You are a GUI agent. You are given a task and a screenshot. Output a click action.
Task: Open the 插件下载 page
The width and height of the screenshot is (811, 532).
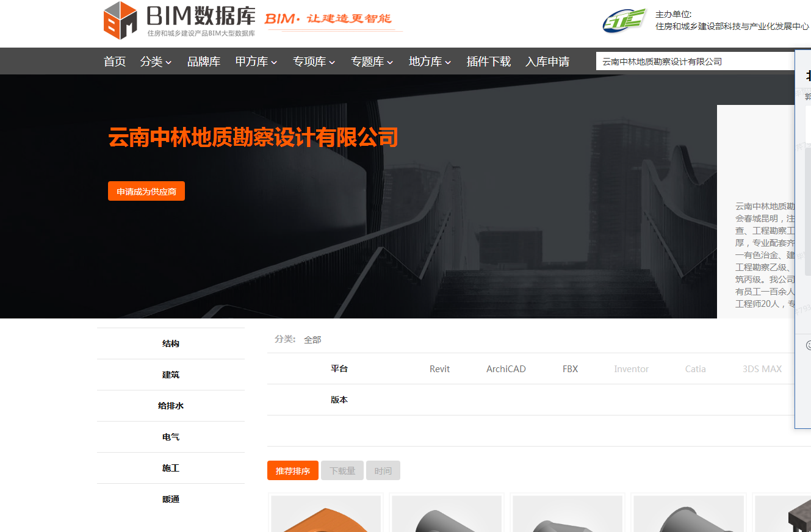click(489, 62)
